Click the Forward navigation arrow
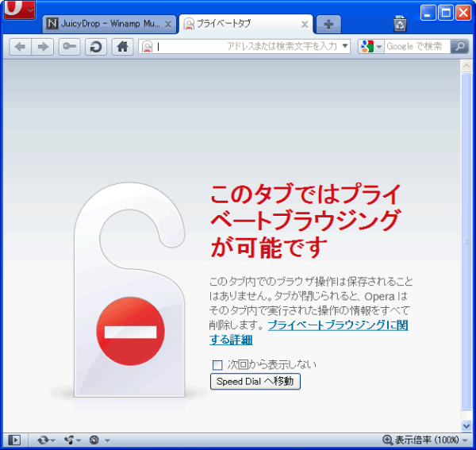476x450 pixels. (x=43, y=47)
